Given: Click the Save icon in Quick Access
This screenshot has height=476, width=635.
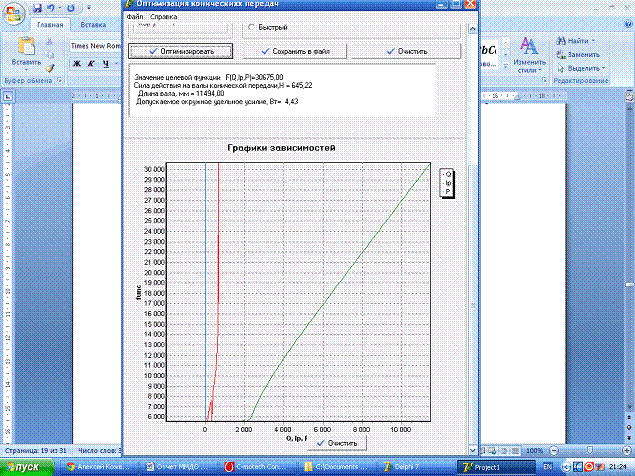Looking at the screenshot, I should tap(38, 7).
